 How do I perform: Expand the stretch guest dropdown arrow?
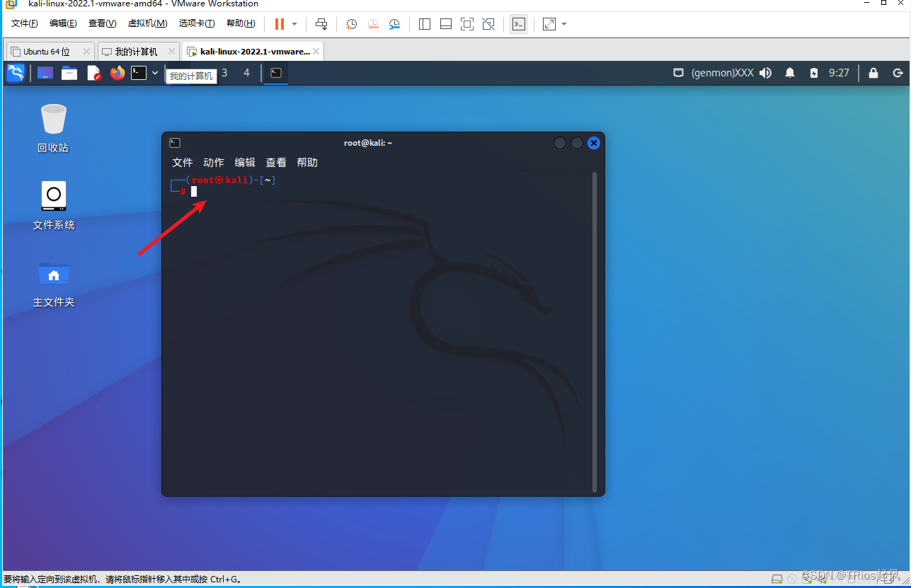[x=564, y=24]
